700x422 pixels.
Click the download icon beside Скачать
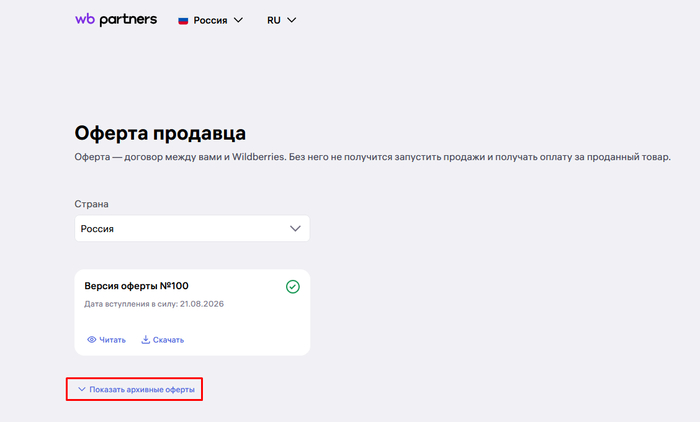pyautogui.click(x=146, y=339)
